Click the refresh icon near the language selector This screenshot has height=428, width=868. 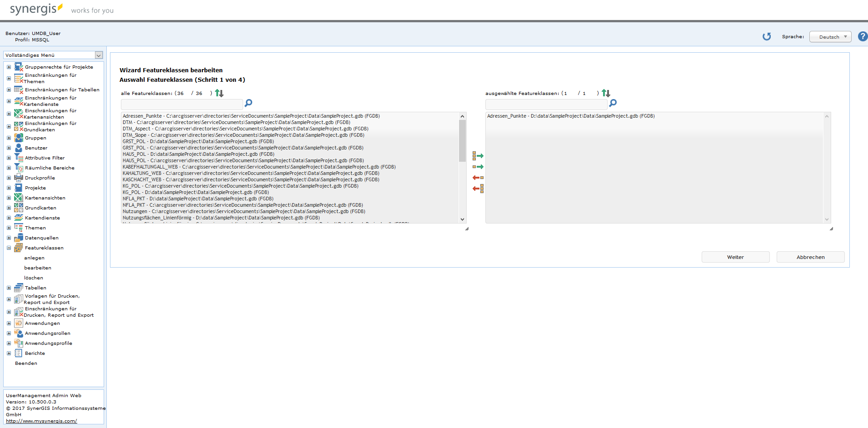[x=767, y=36]
